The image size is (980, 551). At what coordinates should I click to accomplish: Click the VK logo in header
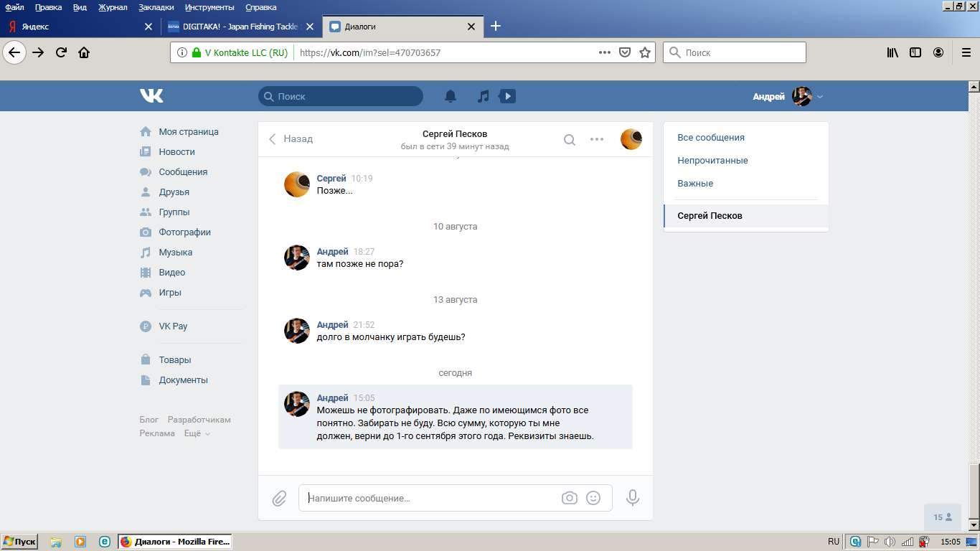[x=151, y=95]
